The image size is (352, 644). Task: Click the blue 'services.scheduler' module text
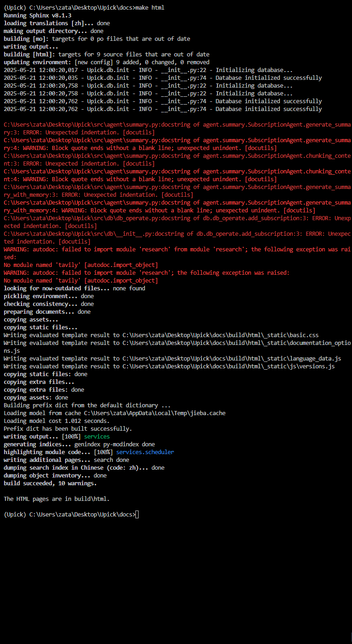[145, 452]
